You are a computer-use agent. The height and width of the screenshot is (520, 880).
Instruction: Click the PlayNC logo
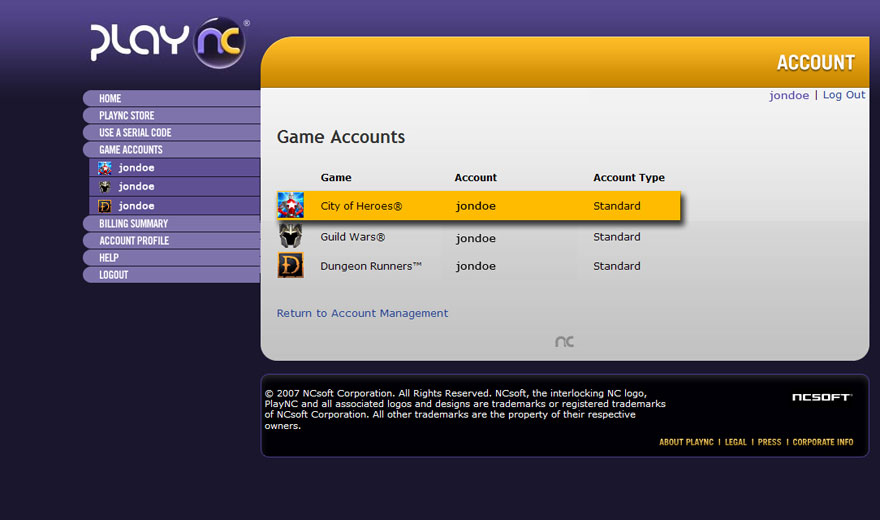[168, 42]
